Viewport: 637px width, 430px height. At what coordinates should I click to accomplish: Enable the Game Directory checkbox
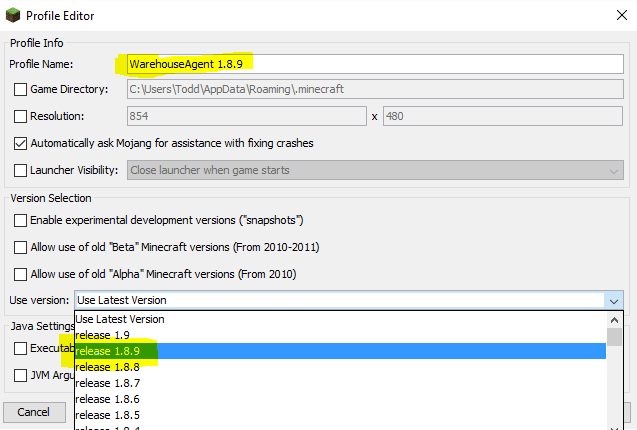(21, 90)
